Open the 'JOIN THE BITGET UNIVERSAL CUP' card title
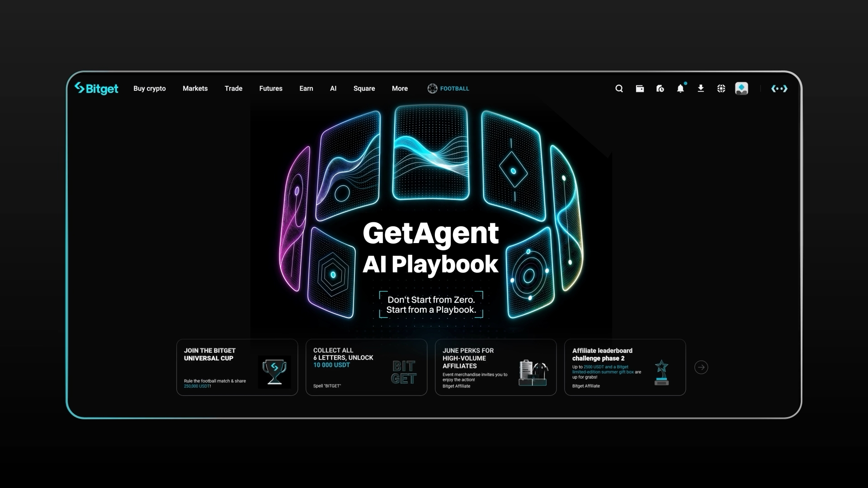Image resolution: width=868 pixels, height=488 pixels. [210, 354]
